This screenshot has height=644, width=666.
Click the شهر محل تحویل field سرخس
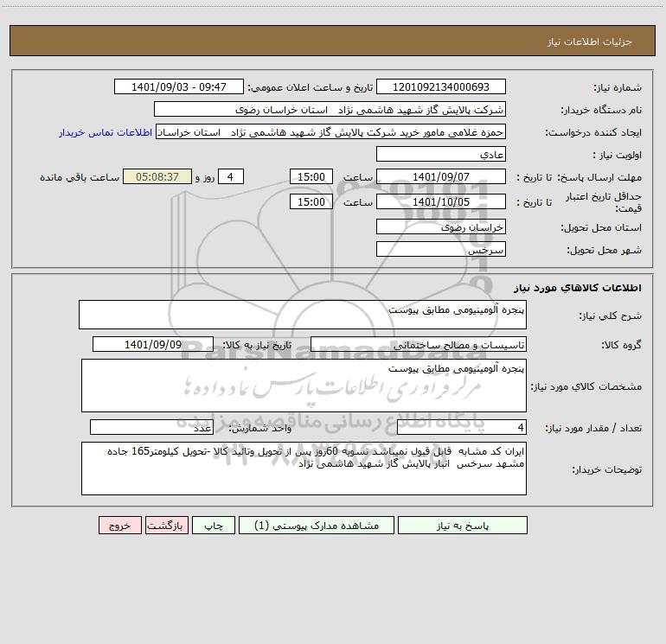point(441,249)
